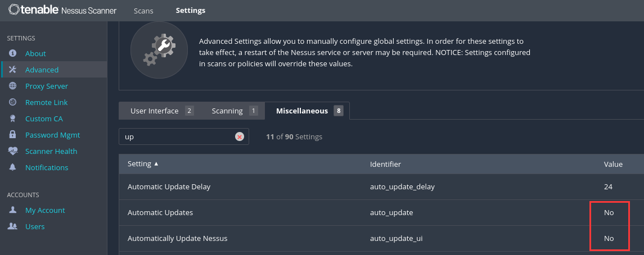Select the Miscellaneous tab
The height and width of the screenshot is (255, 644).
[308, 111]
